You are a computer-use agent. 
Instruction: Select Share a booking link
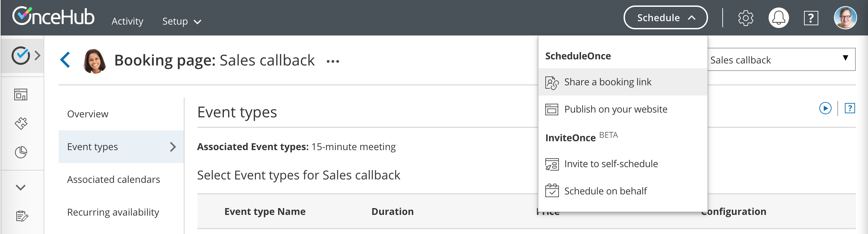point(608,82)
